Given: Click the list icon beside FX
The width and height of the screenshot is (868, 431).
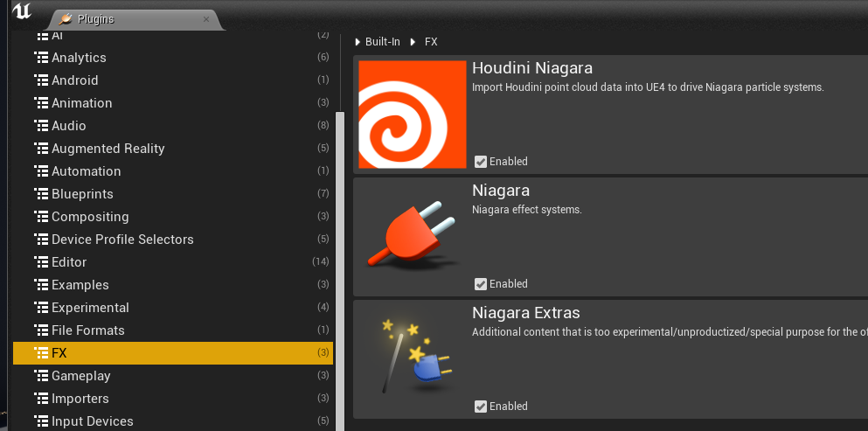Looking at the screenshot, I should [x=41, y=353].
